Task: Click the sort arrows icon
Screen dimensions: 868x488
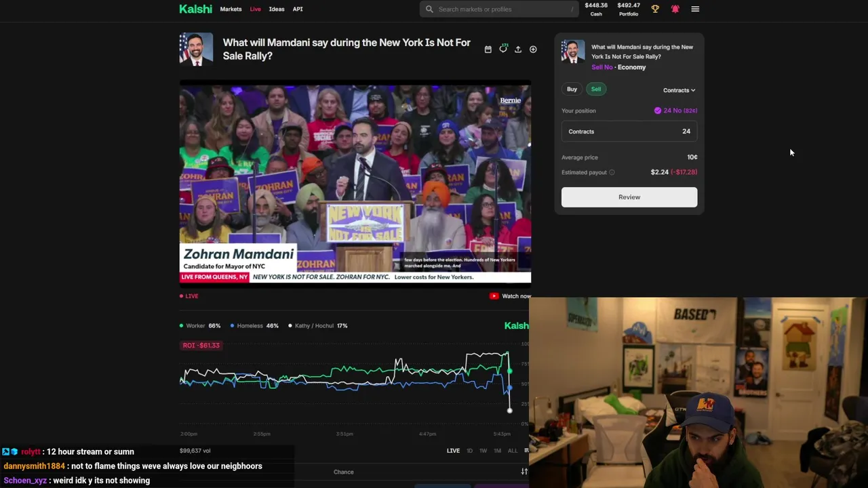Action: 524,472
